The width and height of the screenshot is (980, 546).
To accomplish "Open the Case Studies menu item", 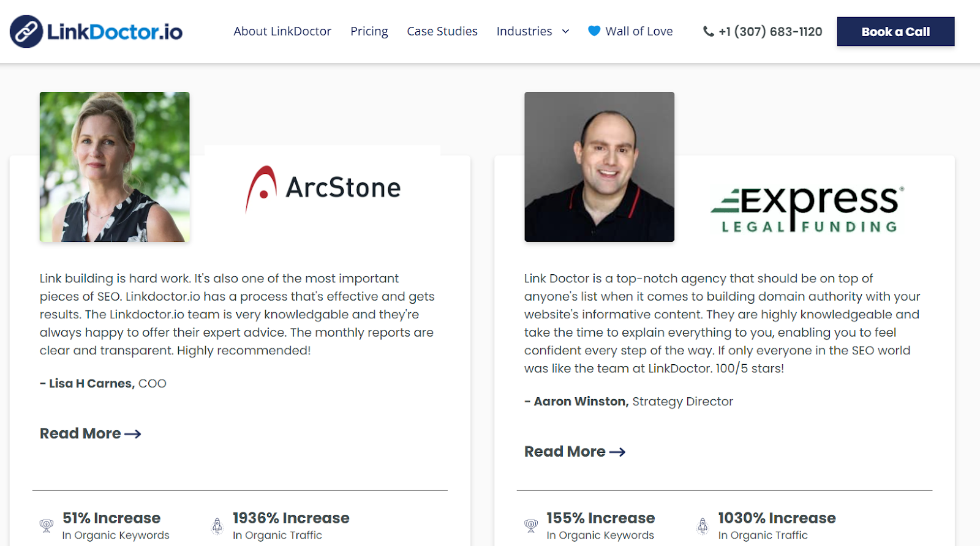I will [x=442, y=31].
